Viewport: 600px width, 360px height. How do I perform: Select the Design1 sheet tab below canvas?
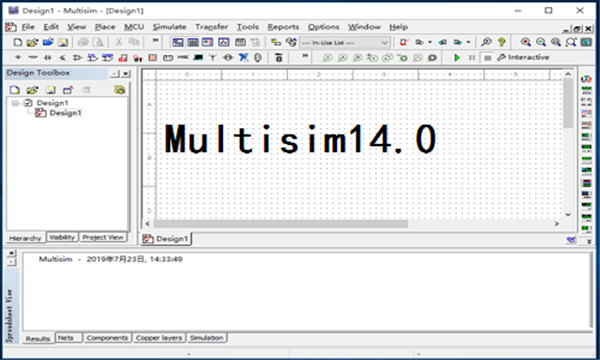[166, 239]
